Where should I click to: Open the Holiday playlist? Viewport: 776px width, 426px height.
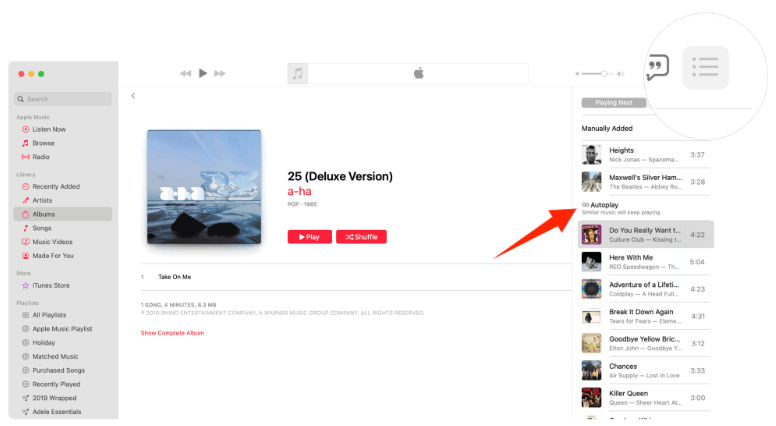click(44, 343)
